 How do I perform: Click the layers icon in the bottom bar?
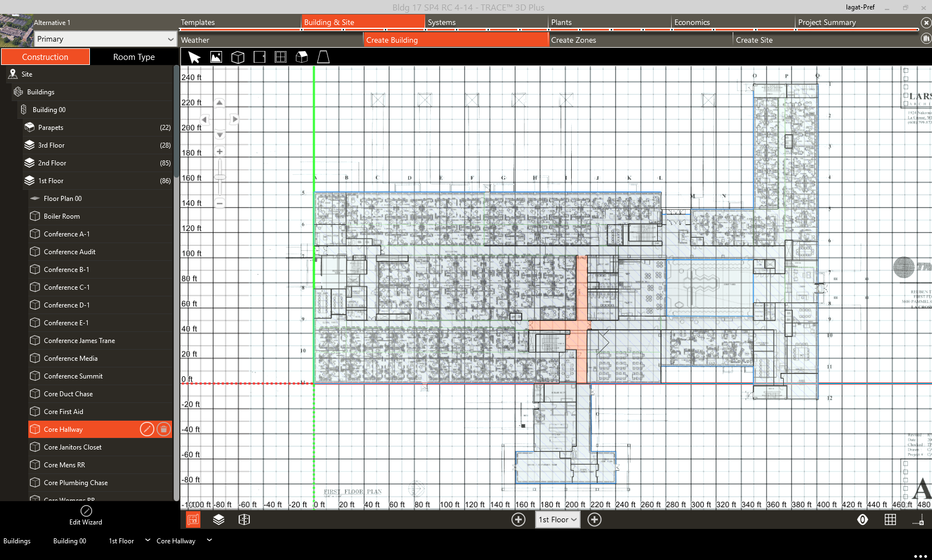pyautogui.click(x=219, y=519)
